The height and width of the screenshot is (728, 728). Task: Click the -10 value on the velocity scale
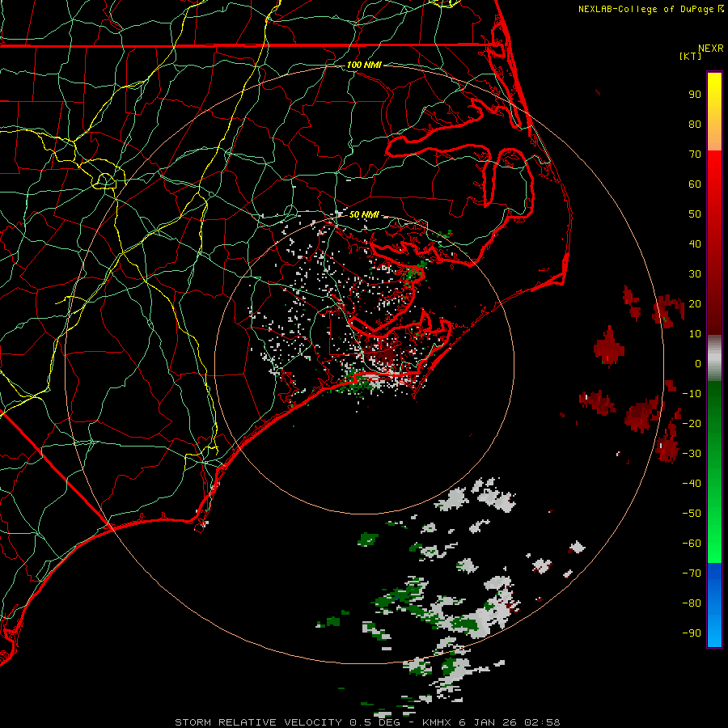[x=692, y=394]
